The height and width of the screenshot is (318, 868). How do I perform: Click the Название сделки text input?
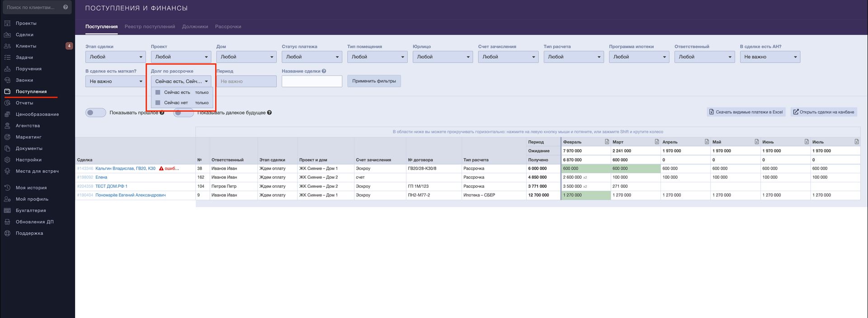(x=312, y=81)
